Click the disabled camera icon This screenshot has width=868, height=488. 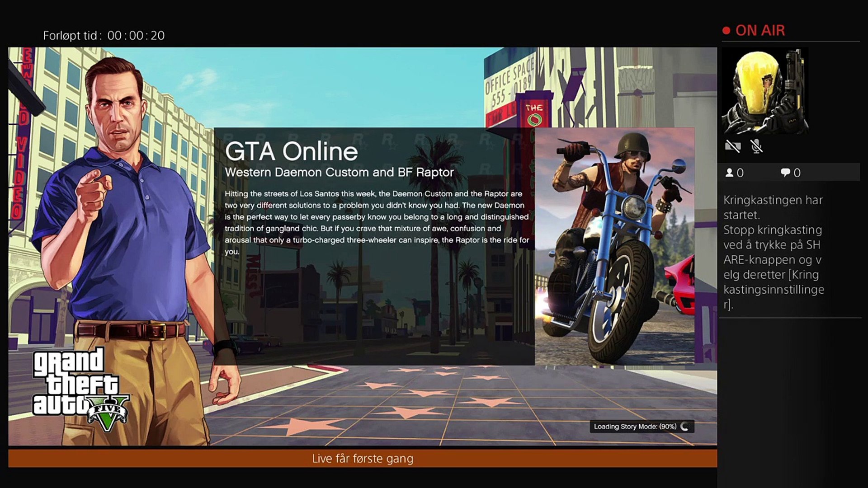click(733, 146)
